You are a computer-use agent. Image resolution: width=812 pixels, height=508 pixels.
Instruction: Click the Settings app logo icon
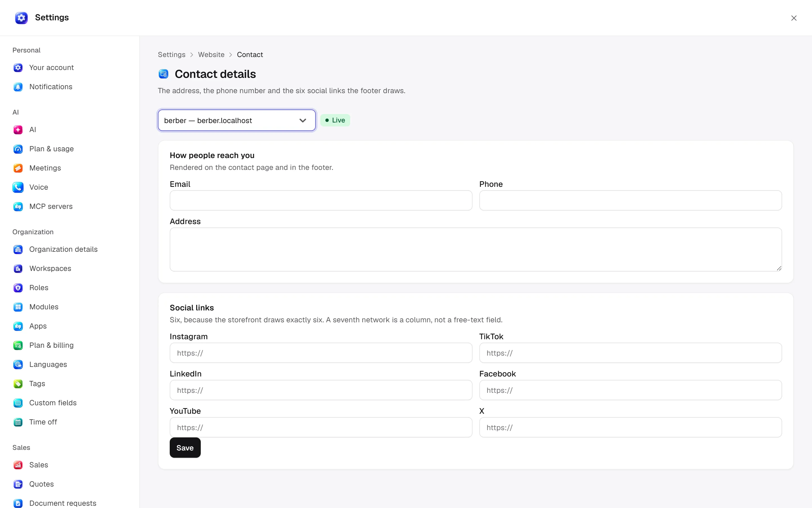click(x=21, y=17)
